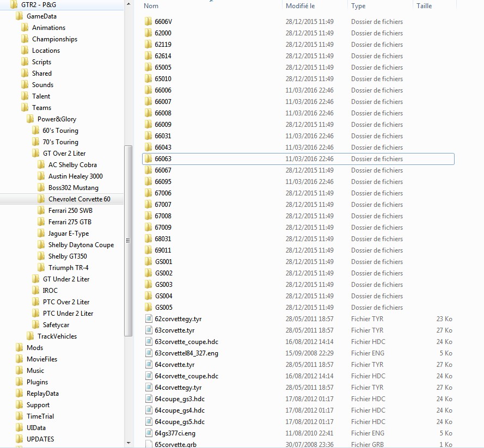Select Austin Healey 3000 in the tree
The height and width of the screenshot is (448, 484).
point(76,176)
